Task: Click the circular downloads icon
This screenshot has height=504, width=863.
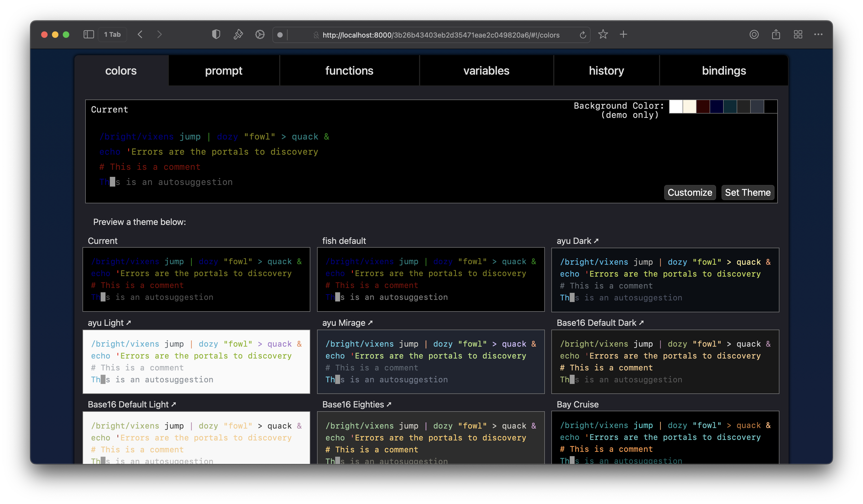Action: coord(754,35)
